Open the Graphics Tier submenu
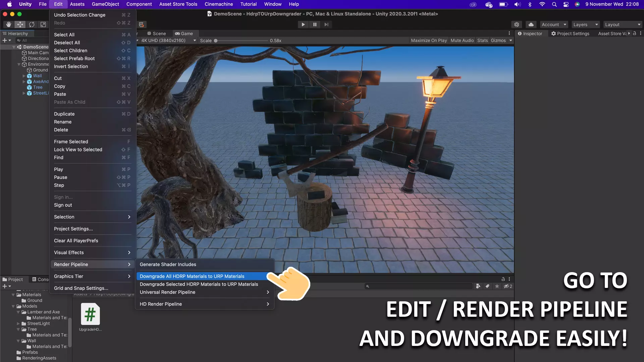 (92, 276)
